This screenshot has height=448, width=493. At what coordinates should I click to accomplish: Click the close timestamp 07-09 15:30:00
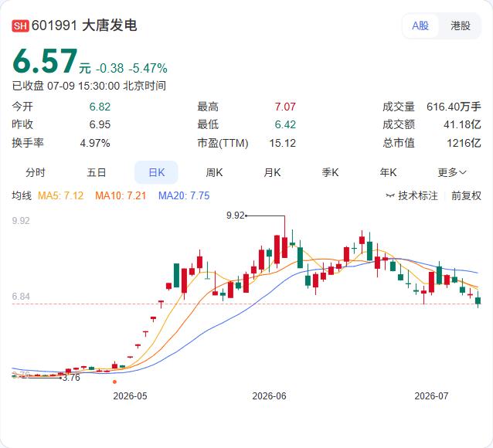click(x=83, y=86)
